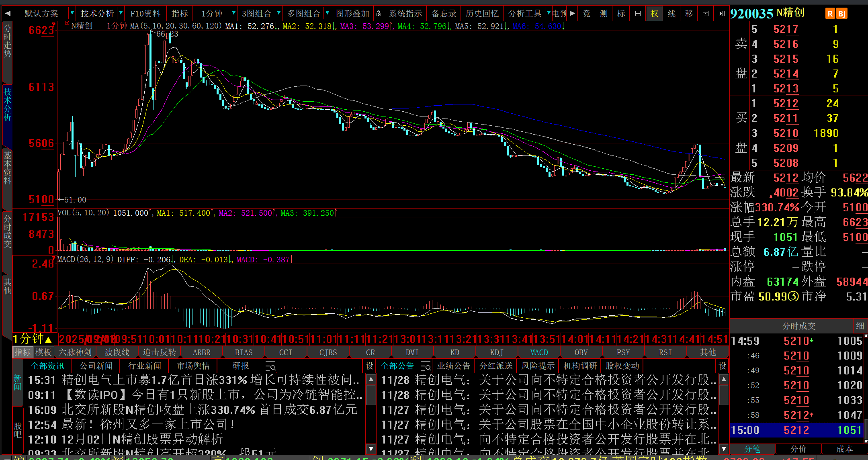The width and height of the screenshot is (868, 460).
Task: Toggle the 移 button in toolbar
Action: point(689,14)
